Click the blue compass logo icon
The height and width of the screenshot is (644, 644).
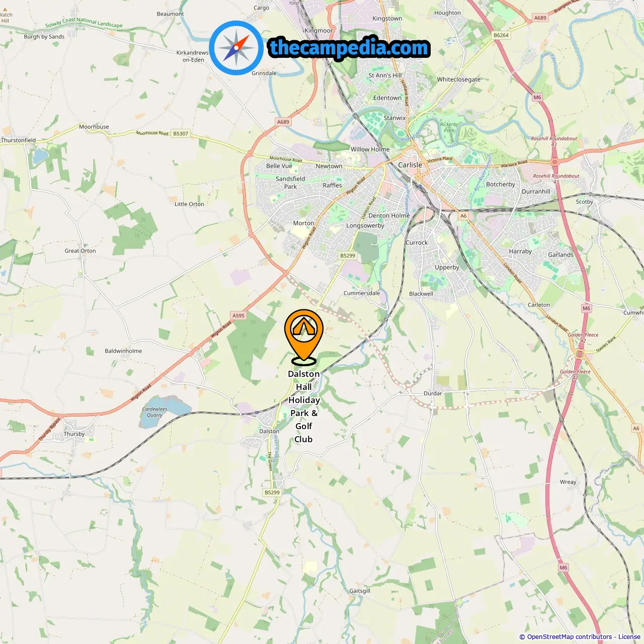[x=236, y=48]
